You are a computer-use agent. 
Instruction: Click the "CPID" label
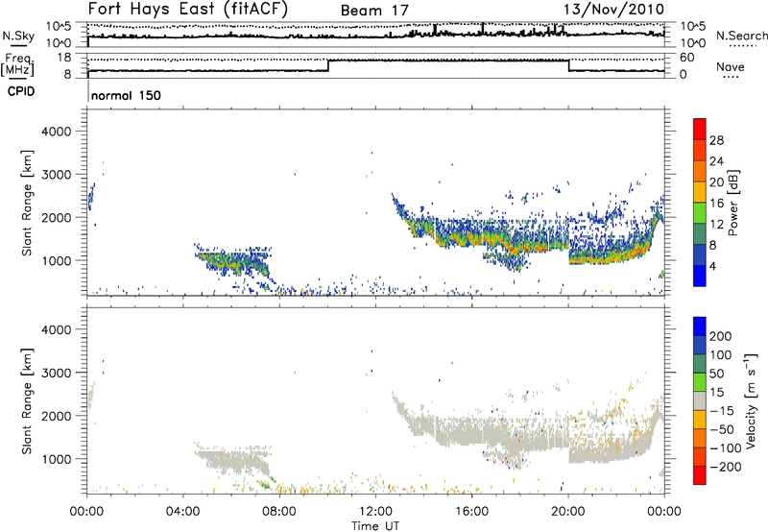(x=21, y=91)
